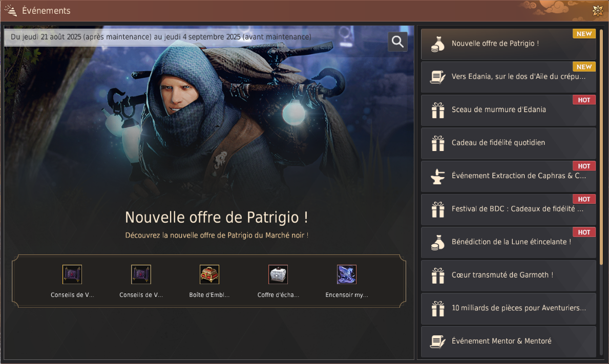Click gift icon beside Sceau de murmure d'Edania

pyautogui.click(x=438, y=110)
